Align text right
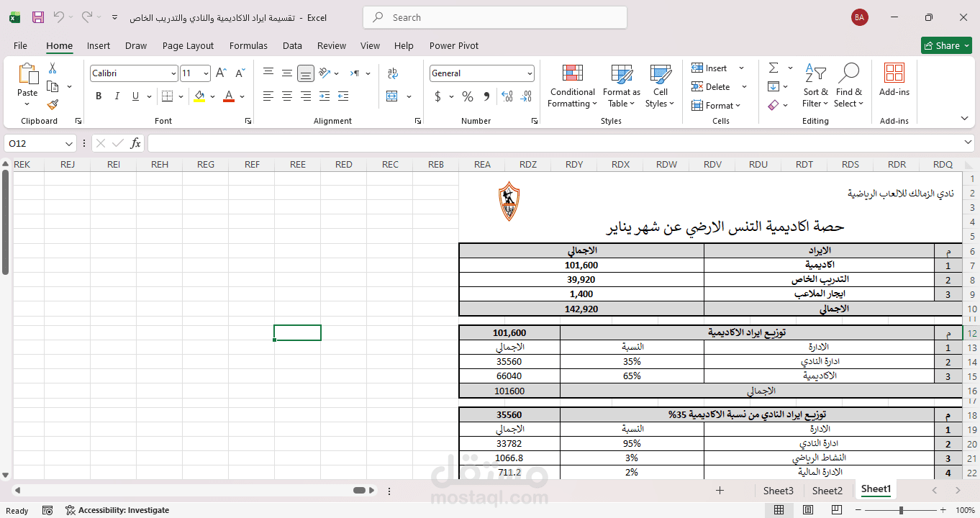 (306, 96)
